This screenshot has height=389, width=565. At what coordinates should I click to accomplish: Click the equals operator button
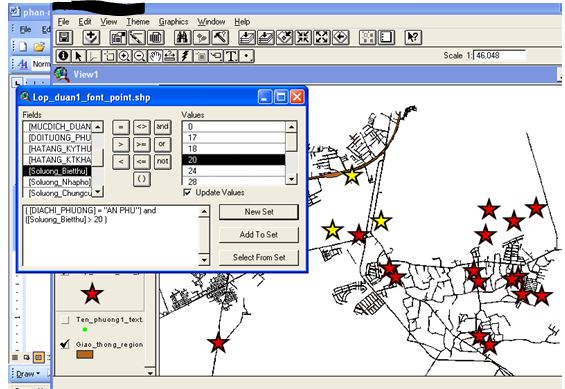pyautogui.click(x=121, y=127)
